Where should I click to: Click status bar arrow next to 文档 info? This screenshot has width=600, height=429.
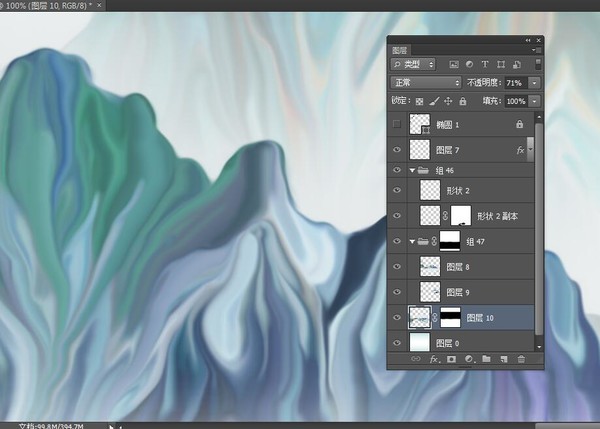tap(111, 426)
